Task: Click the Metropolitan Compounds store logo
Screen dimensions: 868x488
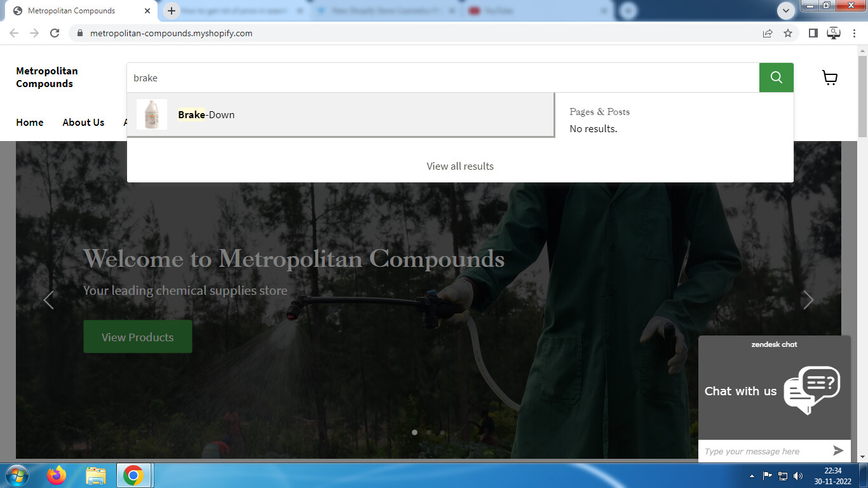Action: coord(47,78)
